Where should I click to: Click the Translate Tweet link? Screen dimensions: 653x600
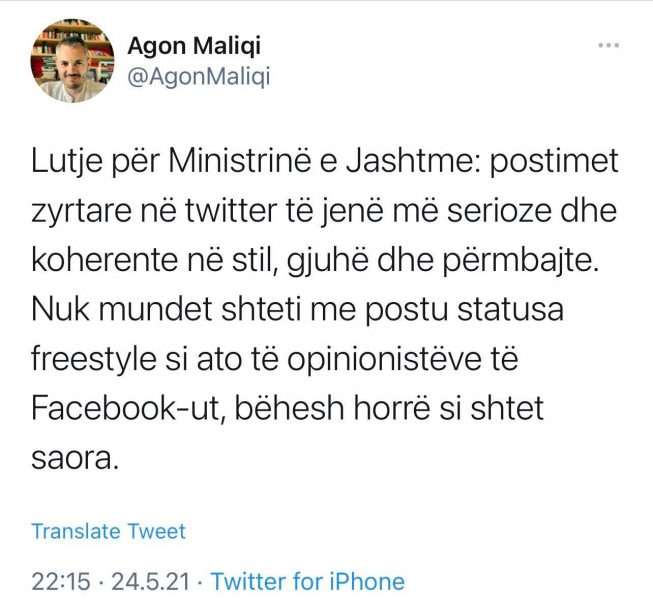coord(108,531)
